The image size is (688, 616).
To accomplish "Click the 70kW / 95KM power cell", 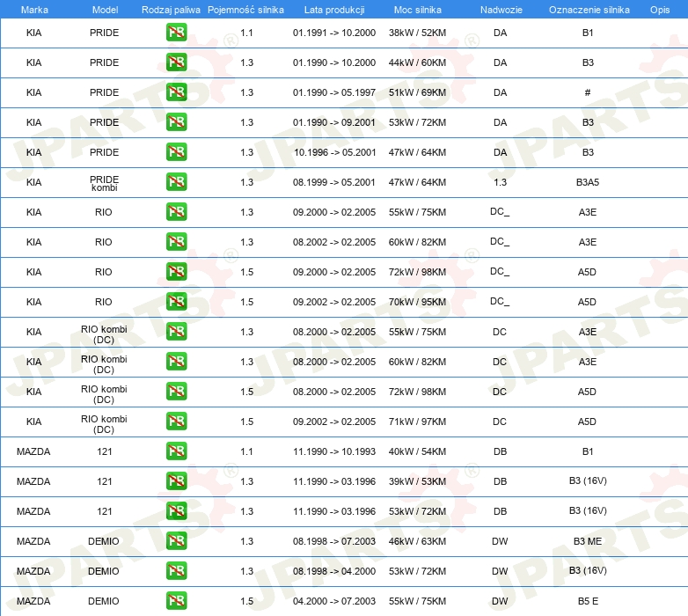I will pyautogui.click(x=417, y=302).
